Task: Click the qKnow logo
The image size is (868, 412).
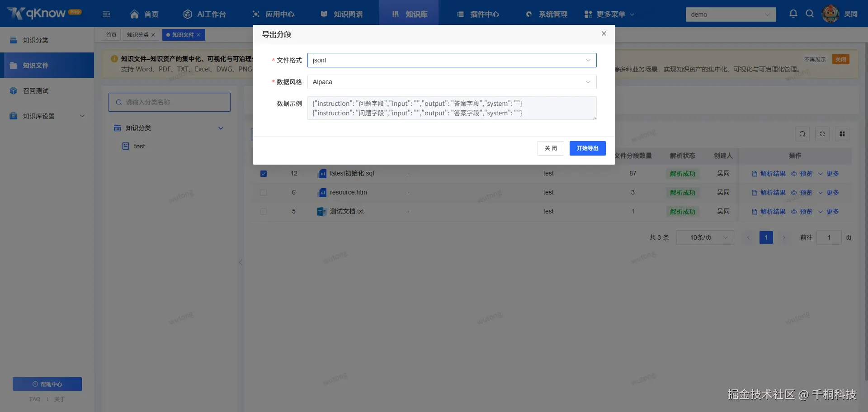Action: [44, 13]
